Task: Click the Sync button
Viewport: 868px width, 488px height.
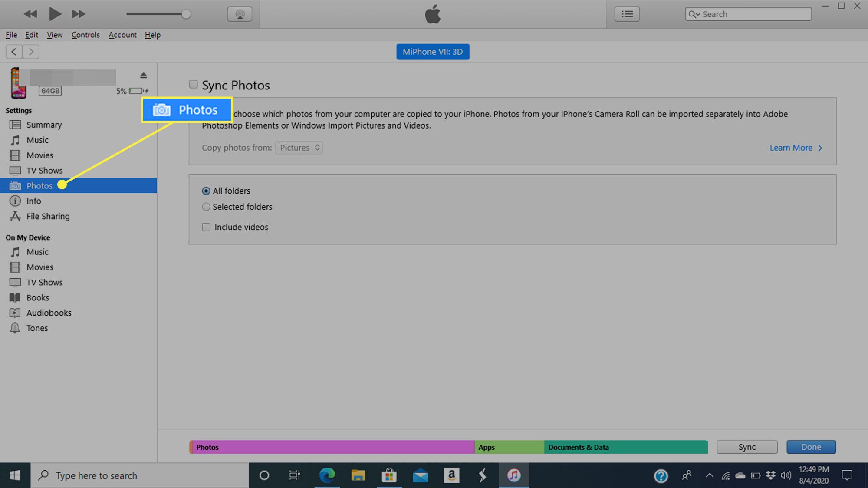Action: click(x=746, y=446)
